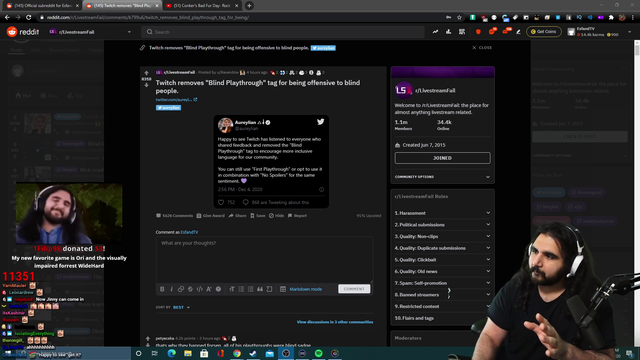Open the 5626 Comments link
The width and height of the screenshot is (640, 360).
tap(174, 216)
